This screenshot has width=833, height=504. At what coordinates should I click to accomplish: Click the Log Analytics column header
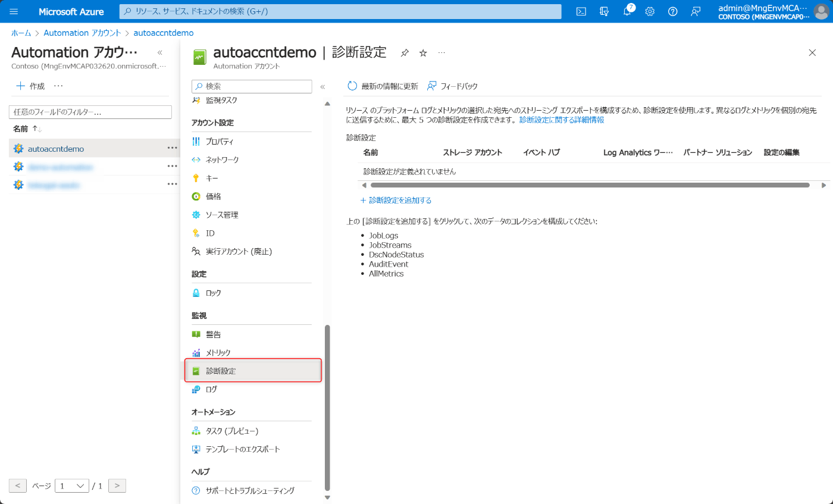click(638, 152)
